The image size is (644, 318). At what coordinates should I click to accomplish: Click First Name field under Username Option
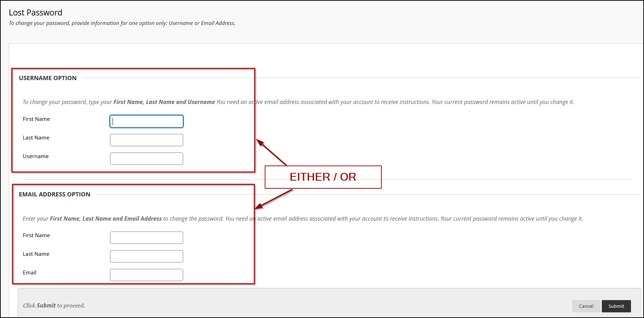point(146,122)
